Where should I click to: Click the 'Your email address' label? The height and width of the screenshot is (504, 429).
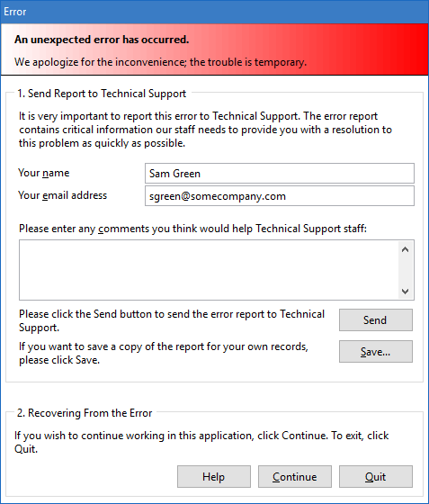coord(63,195)
